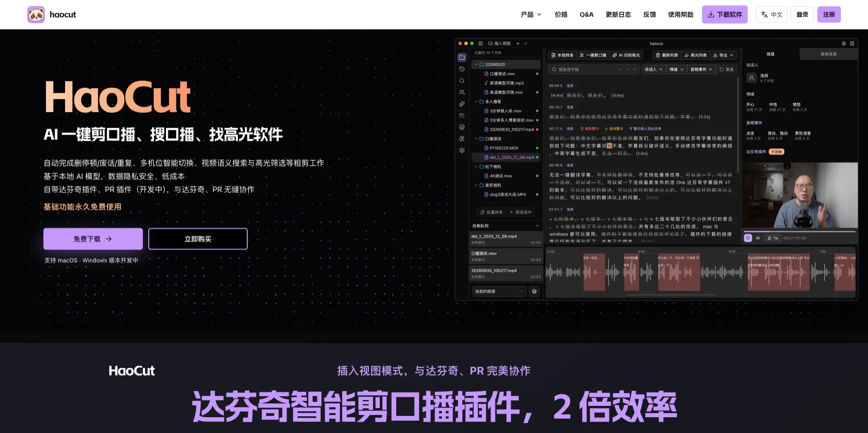
Task: Open the AI sparkle sidebar icon
Action: click(462, 104)
